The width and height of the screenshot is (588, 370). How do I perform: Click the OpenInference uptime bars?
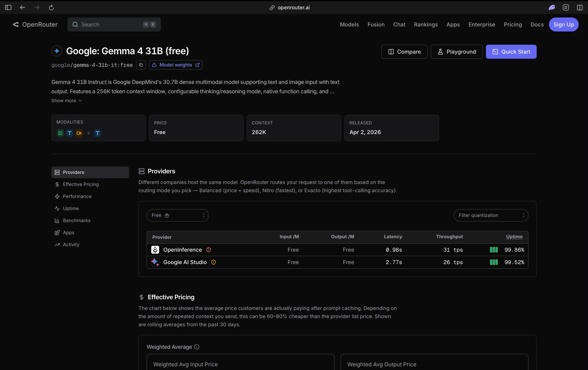pos(494,250)
